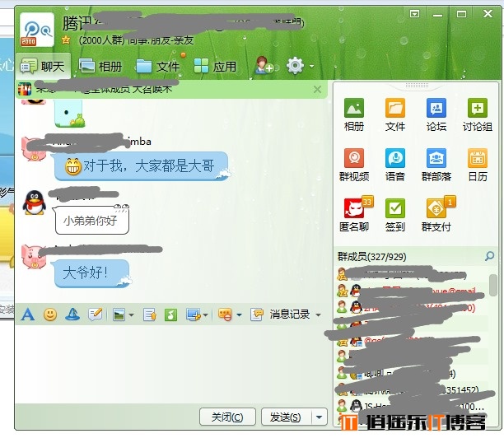This screenshot has height=438, width=504.
Task: Search group members with magnifier icon
Action: click(490, 257)
